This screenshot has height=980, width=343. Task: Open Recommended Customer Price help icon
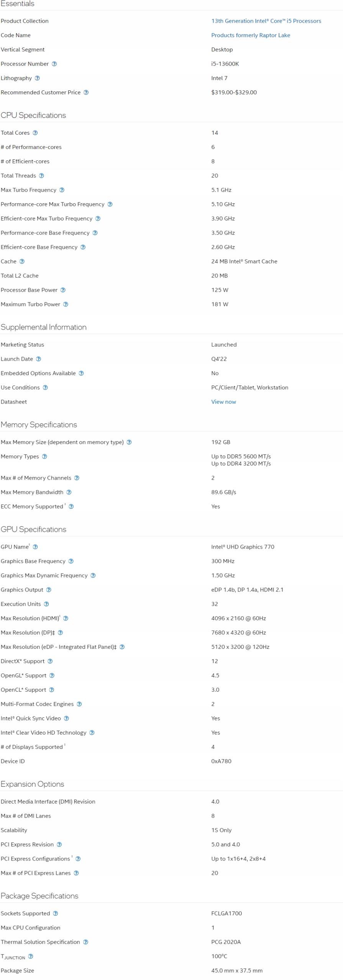pyautogui.click(x=86, y=92)
